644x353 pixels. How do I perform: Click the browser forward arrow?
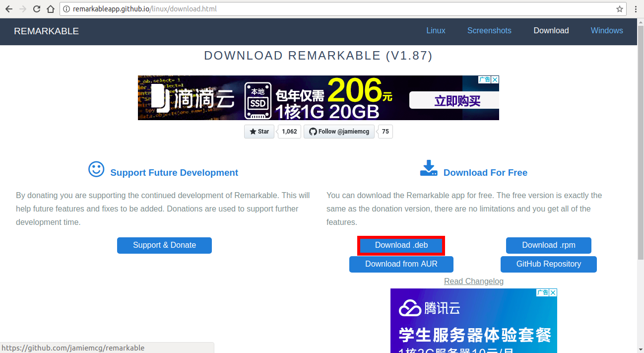click(x=22, y=9)
